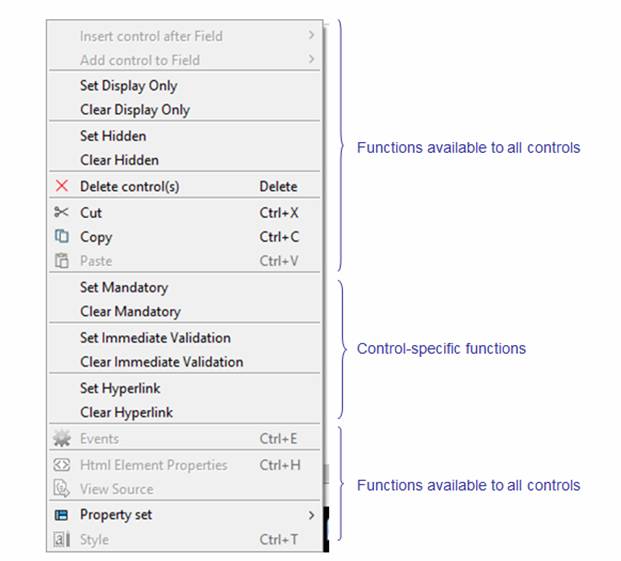Screen dimensions: 621x561
Task: Click the Copy icon in menu
Action: point(62,237)
